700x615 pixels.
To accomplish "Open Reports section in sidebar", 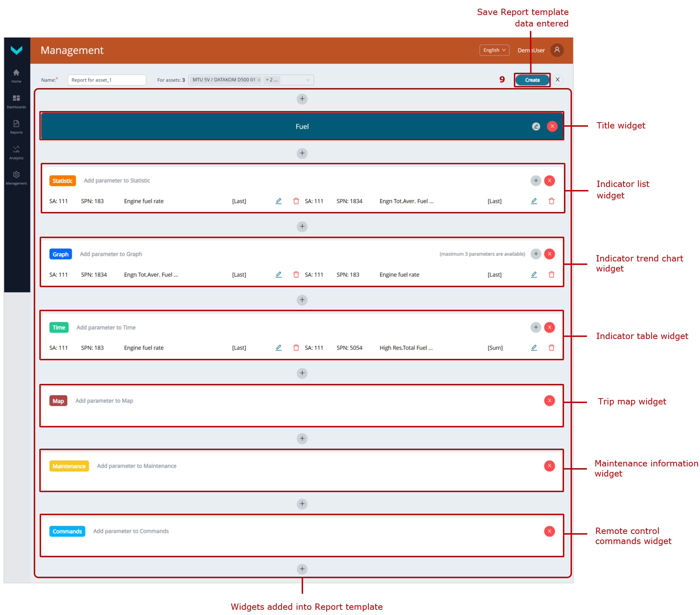I will click(x=16, y=127).
